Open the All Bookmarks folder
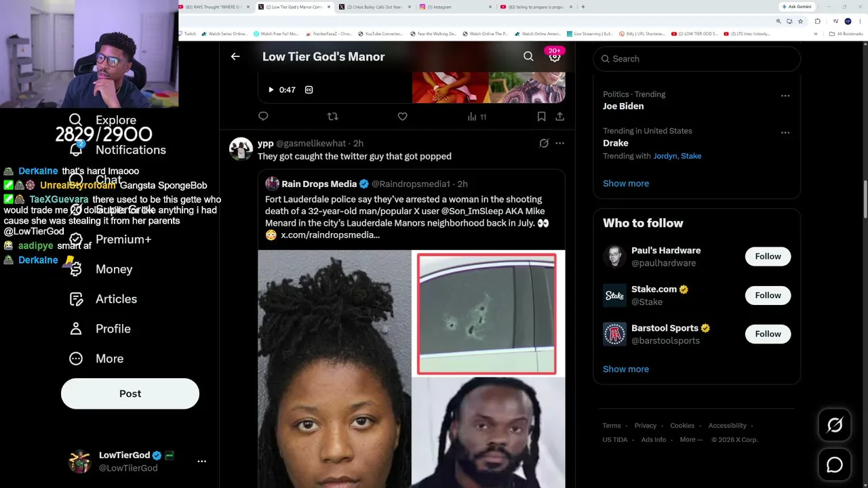Viewport: 868px width, 488px height. coord(847,34)
